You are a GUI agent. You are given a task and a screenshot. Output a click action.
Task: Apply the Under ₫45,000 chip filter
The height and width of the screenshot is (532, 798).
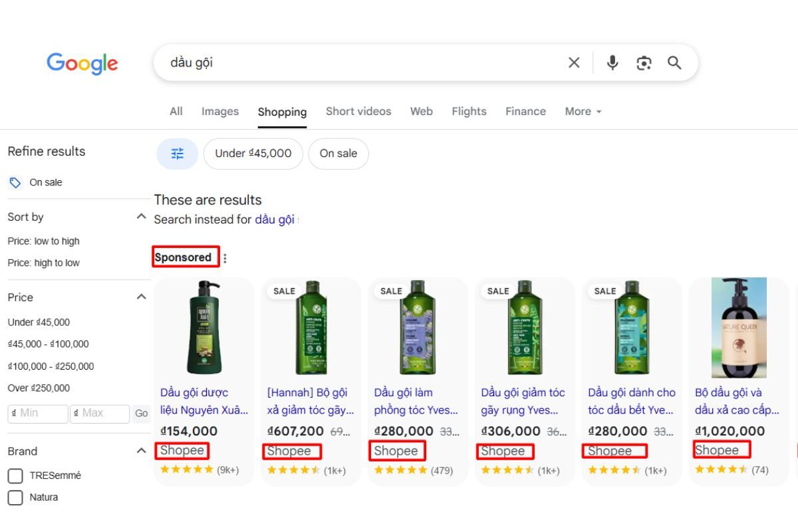click(x=253, y=154)
